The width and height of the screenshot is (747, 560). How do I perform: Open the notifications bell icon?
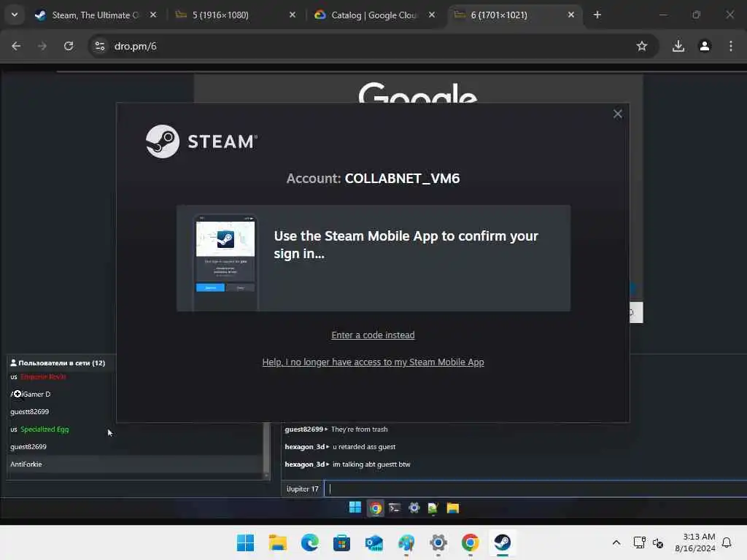[x=727, y=542]
